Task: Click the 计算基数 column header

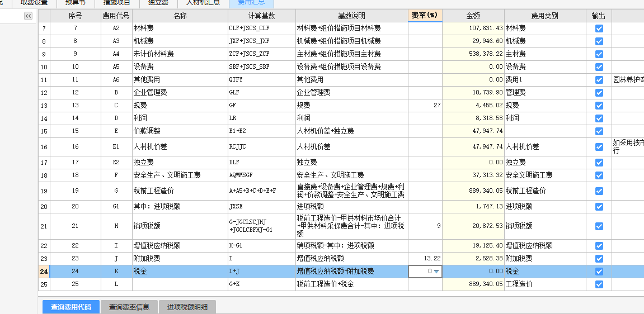Action: [x=262, y=16]
